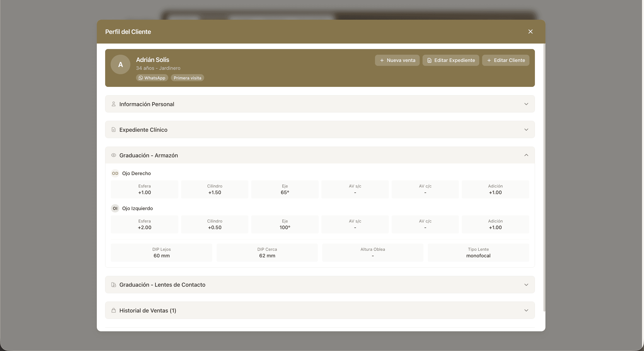Click the circular avatar with letter A
This screenshot has height=351, width=644.
120,64
